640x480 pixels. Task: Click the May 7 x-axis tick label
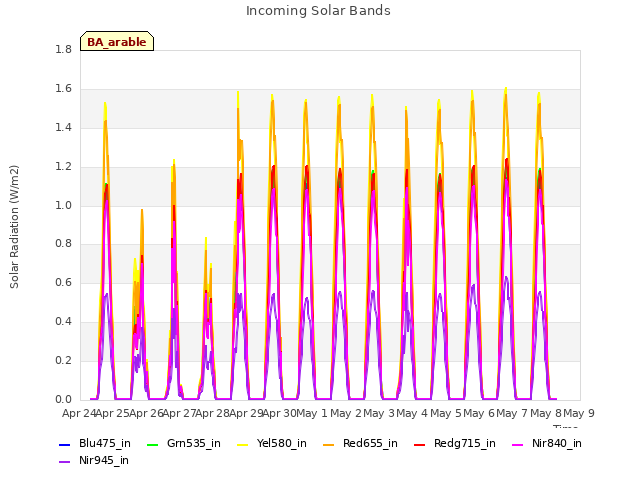click(512, 413)
